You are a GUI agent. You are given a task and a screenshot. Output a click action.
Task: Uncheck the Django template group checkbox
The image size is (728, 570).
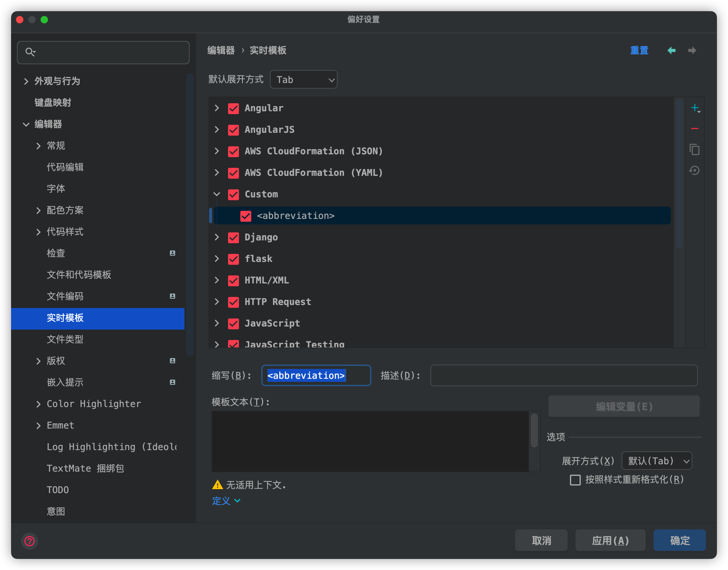point(233,238)
